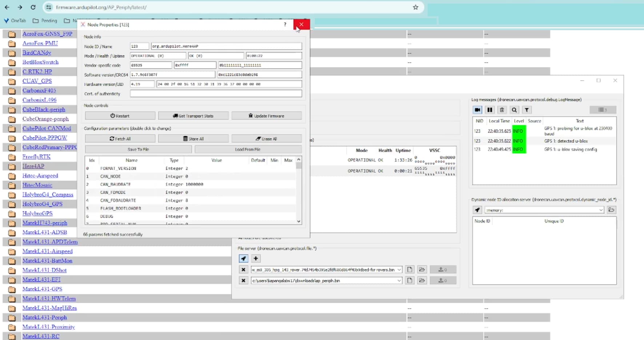The height and width of the screenshot is (340, 644).
Task: Click Store All parameters button
Action: [193, 139]
